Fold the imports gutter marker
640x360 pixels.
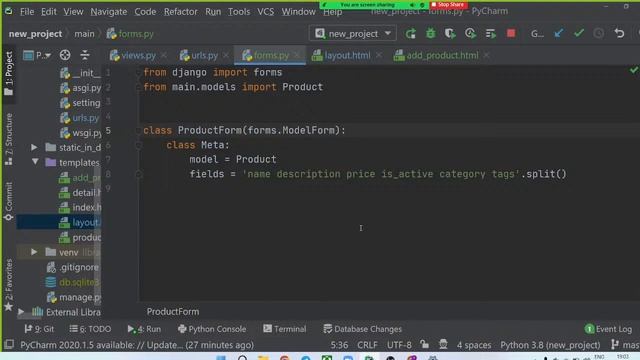(x=139, y=73)
